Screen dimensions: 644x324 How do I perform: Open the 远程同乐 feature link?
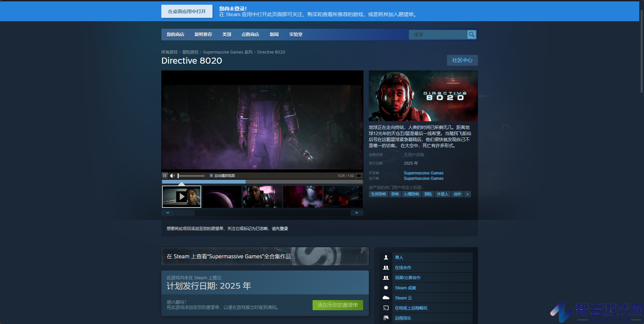pyautogui.click(x=403, y=318)
